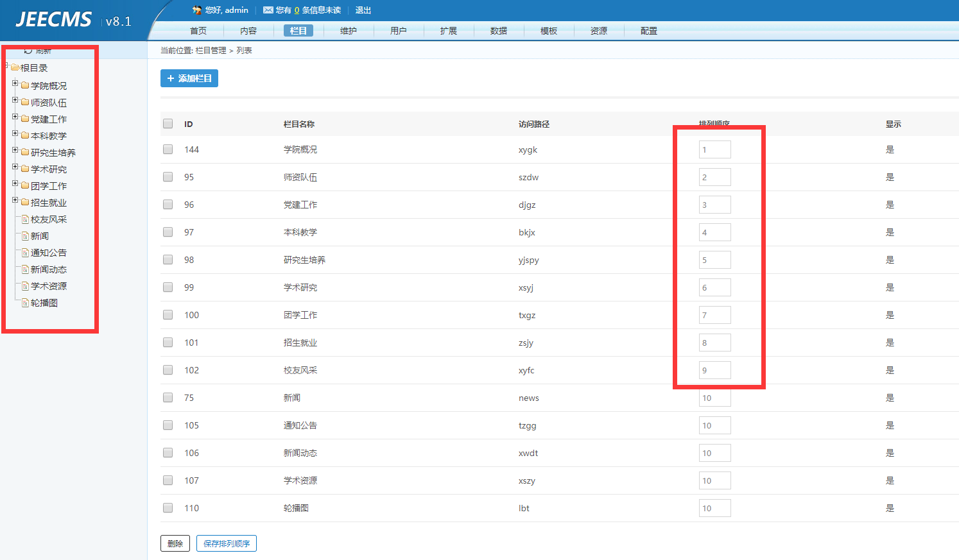This screenshot has width=959, height=560.
Task: Click the 通知公告 page icon
Action: click(x=24, y=251)
